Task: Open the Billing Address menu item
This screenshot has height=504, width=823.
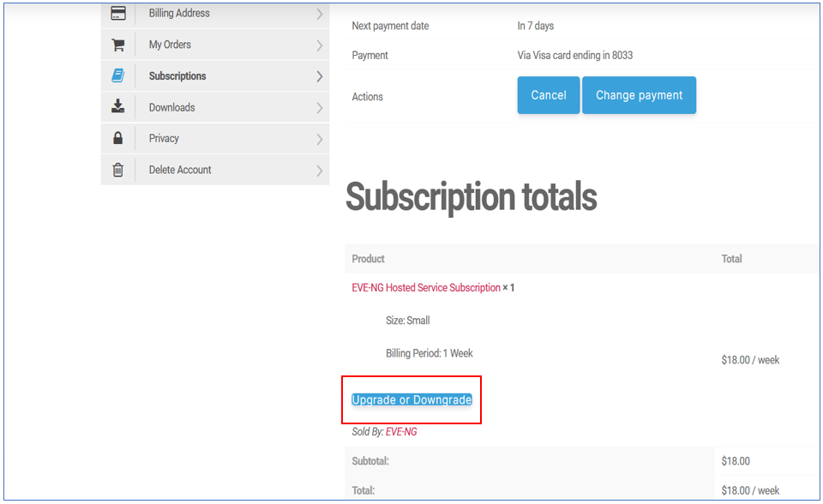Action: click(x=215, y=15)
